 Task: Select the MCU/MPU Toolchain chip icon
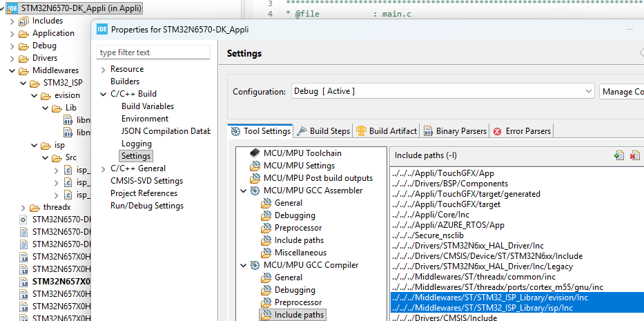click(x=255, y=153)
